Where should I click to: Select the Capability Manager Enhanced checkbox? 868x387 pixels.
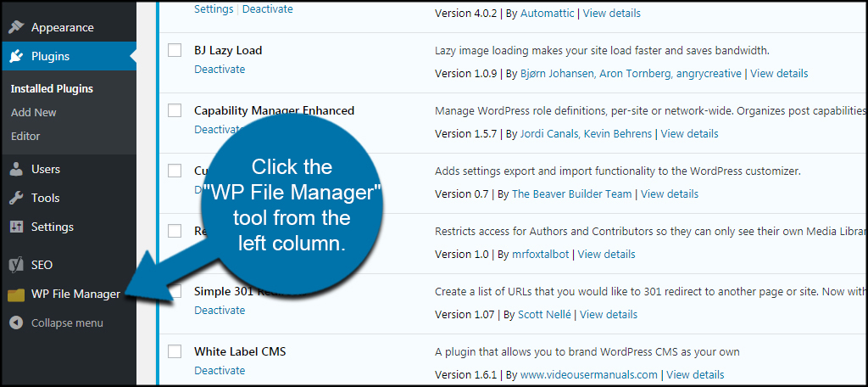pos(175,110)
